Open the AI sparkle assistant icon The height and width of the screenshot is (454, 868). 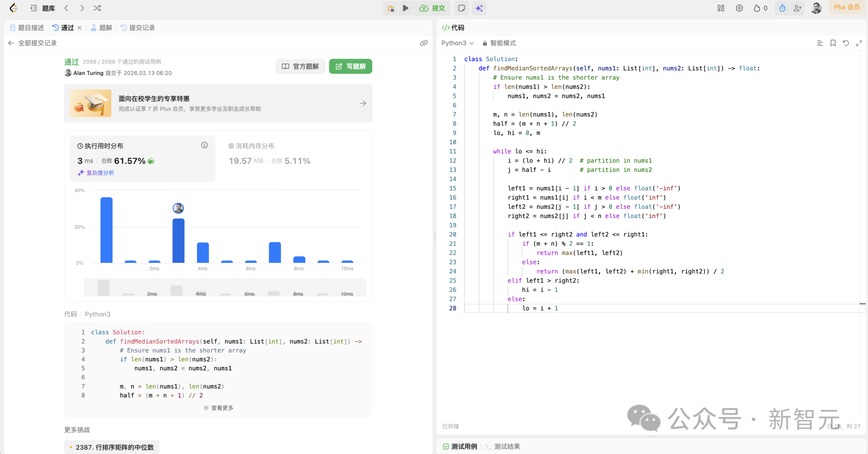click(x=479, y=8)
